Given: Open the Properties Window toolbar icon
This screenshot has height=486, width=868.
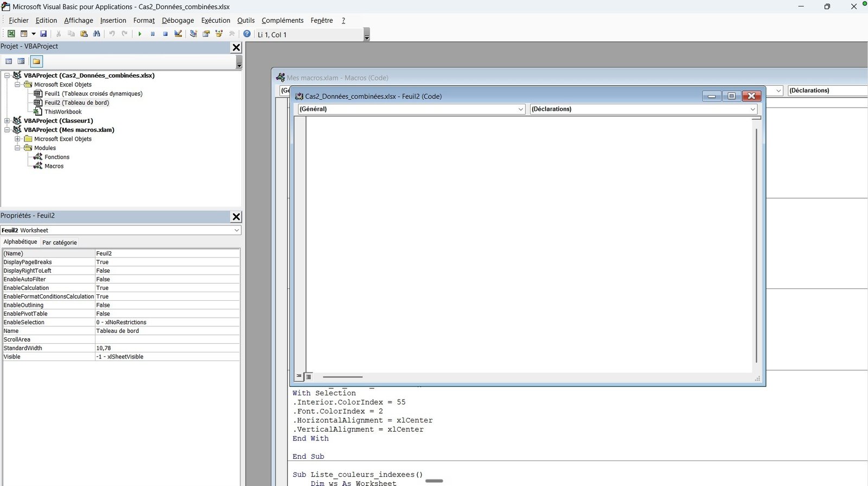Looking at the screenshot, I should [x=206, y=34].
